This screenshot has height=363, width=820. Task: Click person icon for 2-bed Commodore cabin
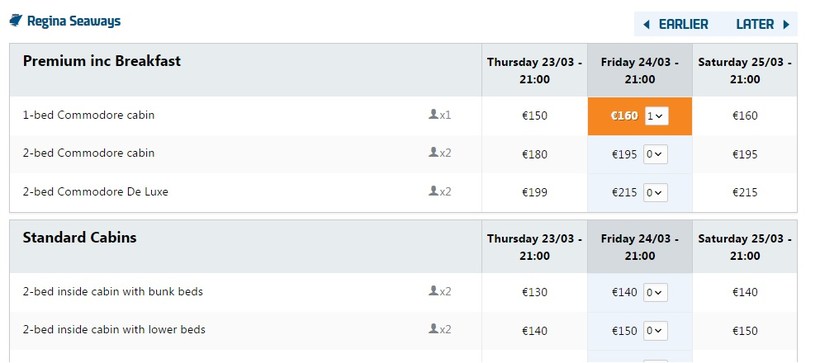[433, 152]
